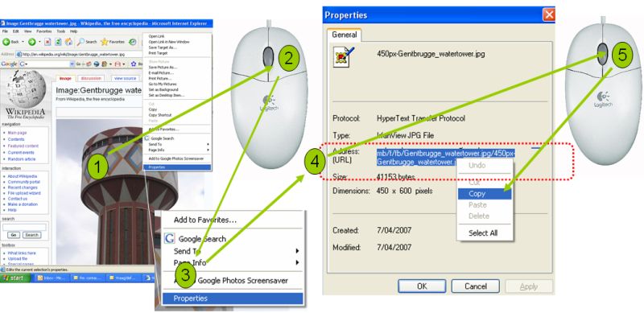The height and width of the screenshot is (313, 644).
Task: Open the Random article sidebar link
Action: (x=22, y=159)
